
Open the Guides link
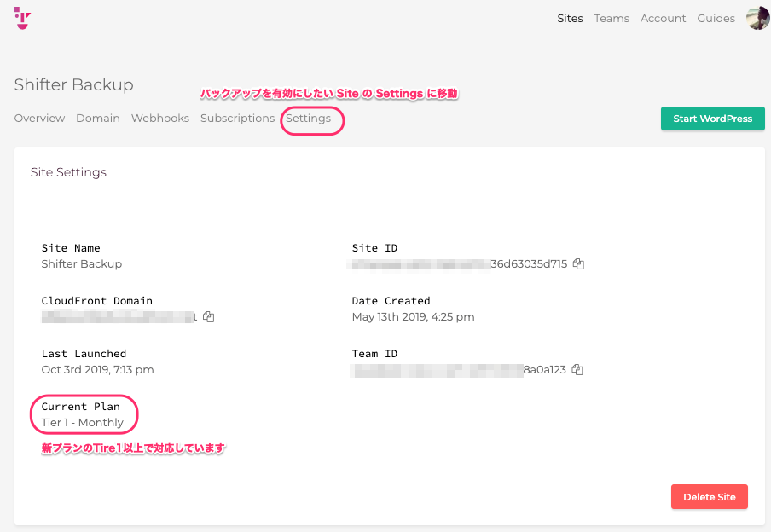pos(716,19)
